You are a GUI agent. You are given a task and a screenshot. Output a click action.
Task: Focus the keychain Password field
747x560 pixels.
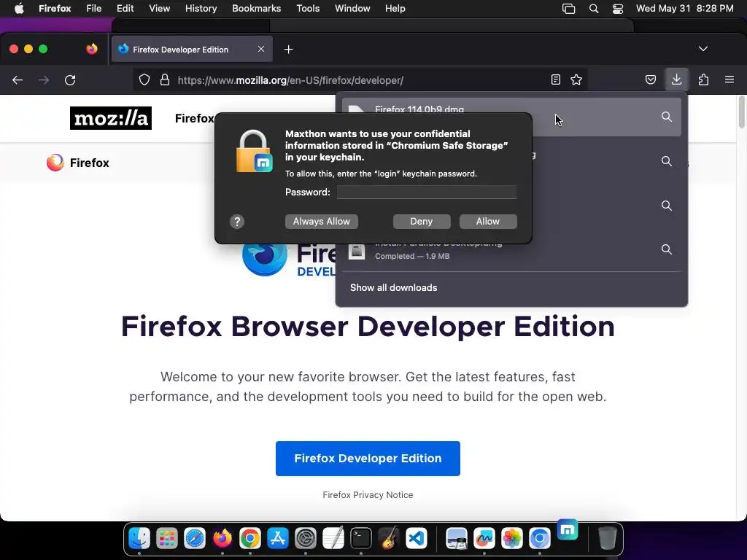click(x=427, y=192)
